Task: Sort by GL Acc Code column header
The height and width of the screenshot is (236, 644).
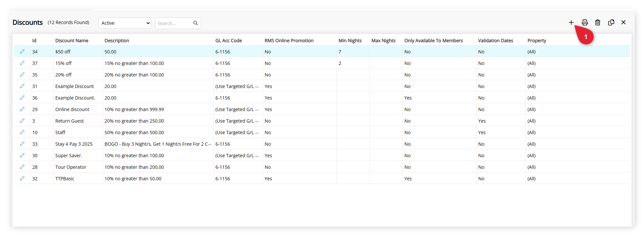Action: [x=228, y=41]
